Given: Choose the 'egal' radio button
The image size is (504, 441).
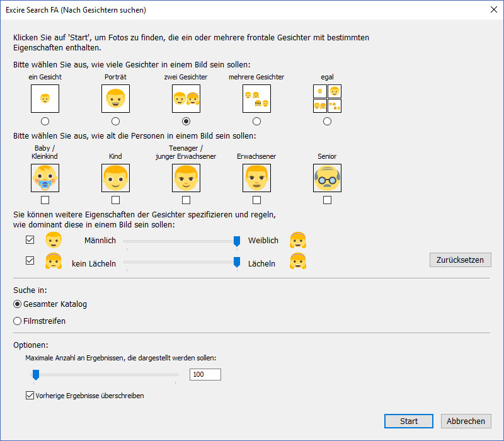Looking at the screenshot, I should click(327, 121).
